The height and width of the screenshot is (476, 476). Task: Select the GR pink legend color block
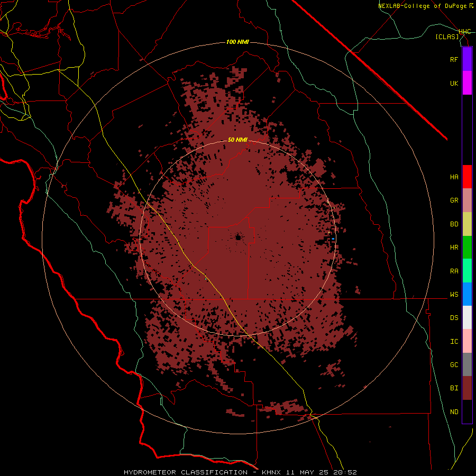tap(467, 200)
